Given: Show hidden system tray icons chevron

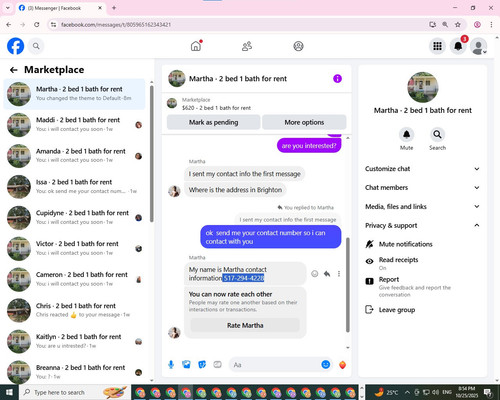Looking at the screenshot, I should click(407, 392).
